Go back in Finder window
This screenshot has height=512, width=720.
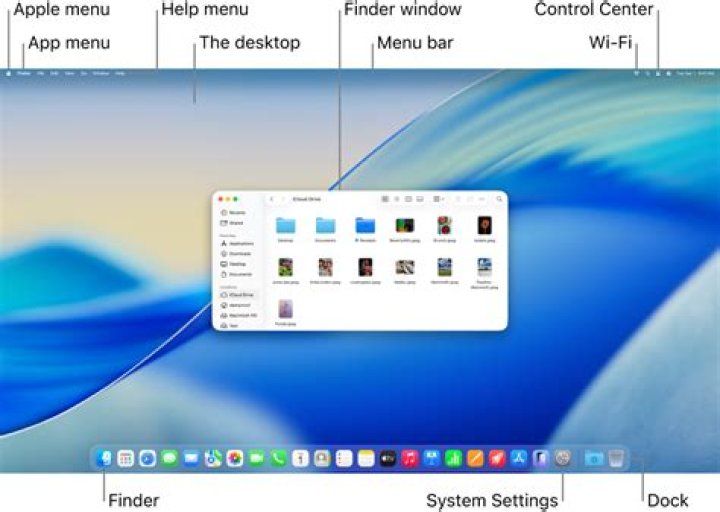click(x=271, y=199)
